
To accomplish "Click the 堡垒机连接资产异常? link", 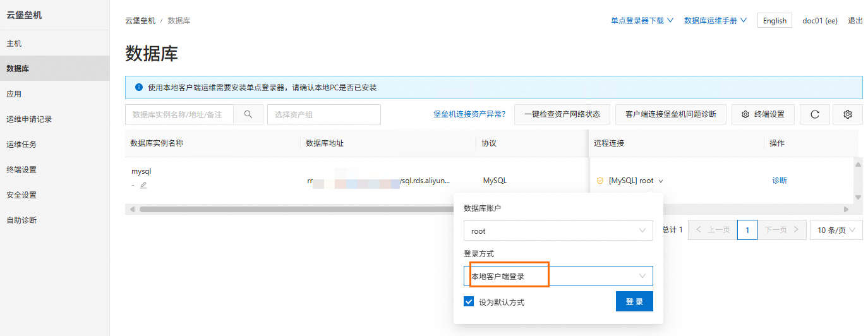I will (469, 114).
